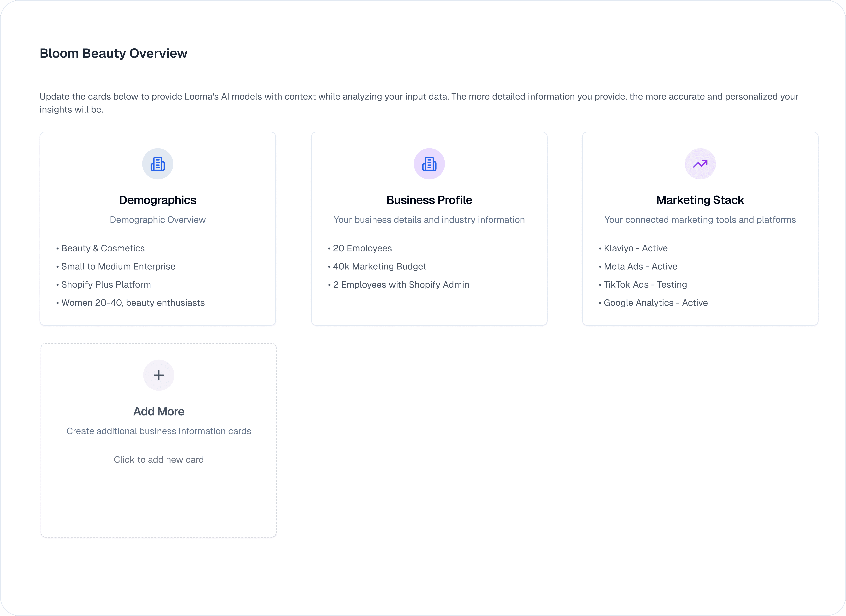Click 'Your connected marketing tools and platforms'
Screen dimensions: 846x616
[x=700, y=220]
